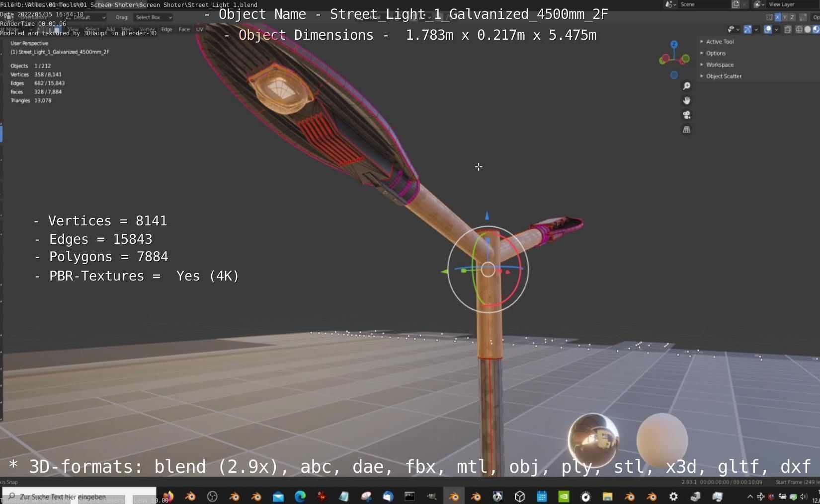Image resolution: width=820 pixels, height=504 pixels.
Task: Click the Triangles 13,078 statistic
Action: 31,100
